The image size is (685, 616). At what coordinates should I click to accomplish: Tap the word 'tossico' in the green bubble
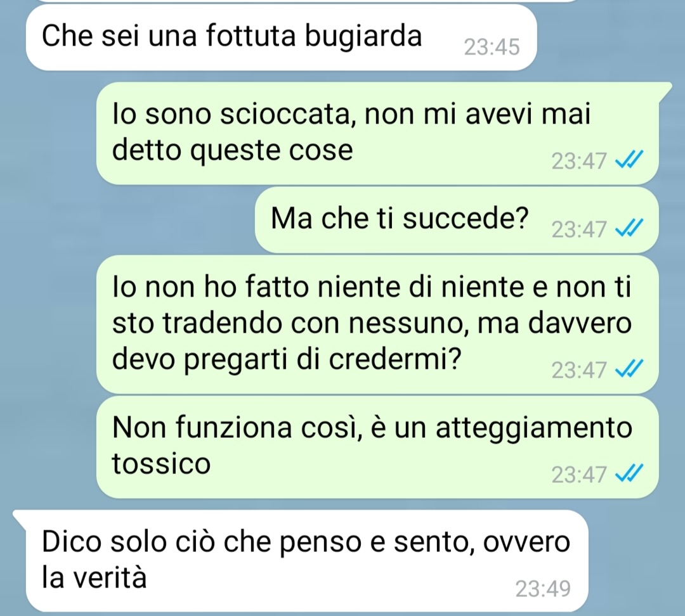pyautogui.click(x=161, y=463)
